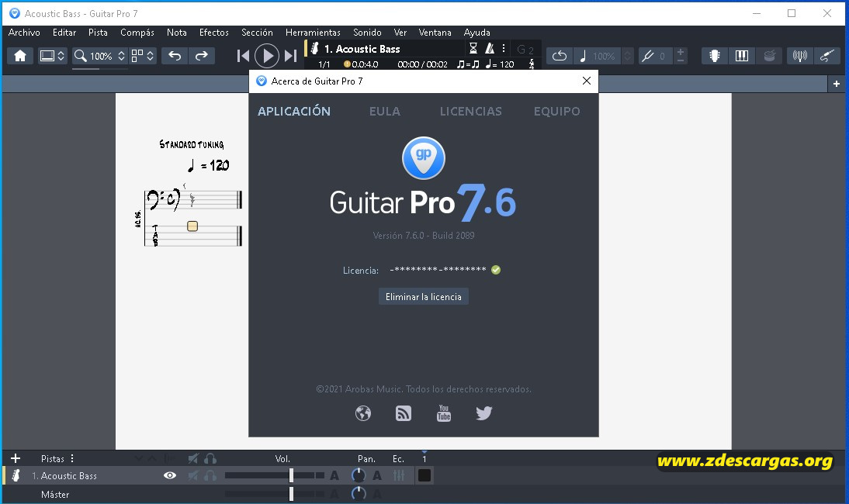
Task: Open the Herramientas menu
Action: (x=313, y=33)
